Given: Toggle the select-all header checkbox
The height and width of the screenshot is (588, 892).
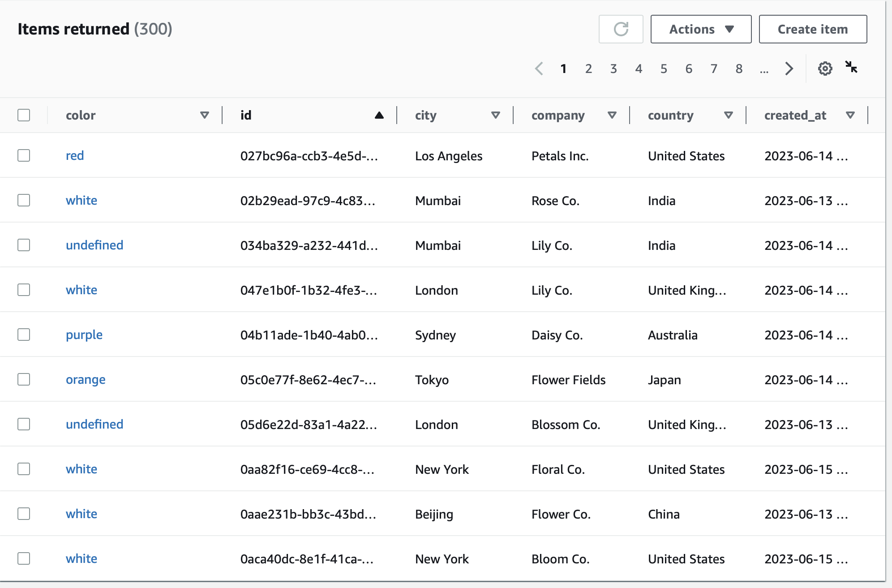Looking at the screenshot, I should 24,115.
